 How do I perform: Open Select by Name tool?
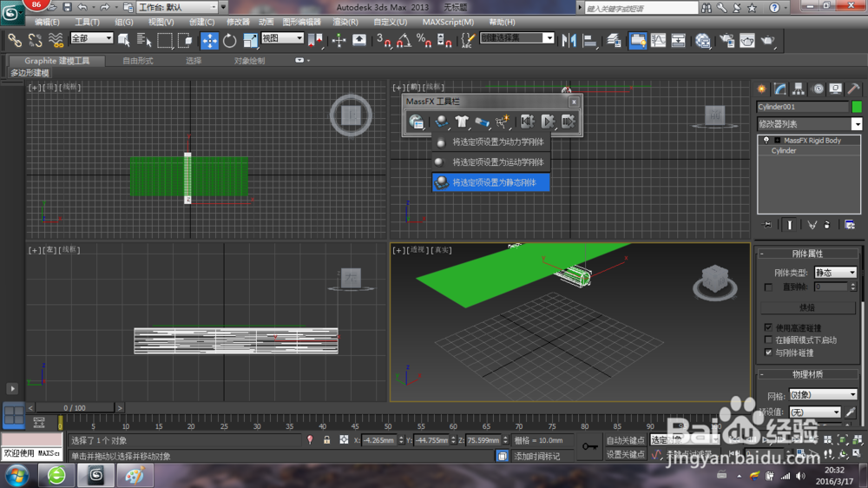[x=144, y=41]
